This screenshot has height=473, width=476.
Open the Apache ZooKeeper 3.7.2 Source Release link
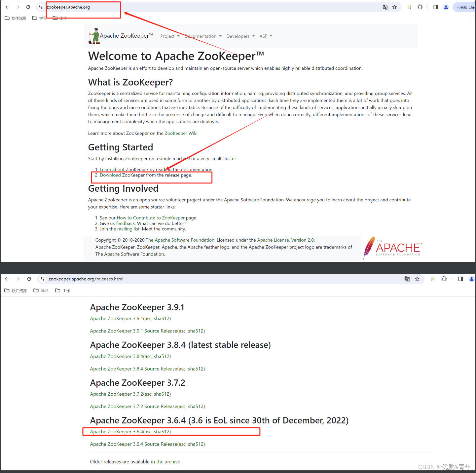(x=133, y=406)
